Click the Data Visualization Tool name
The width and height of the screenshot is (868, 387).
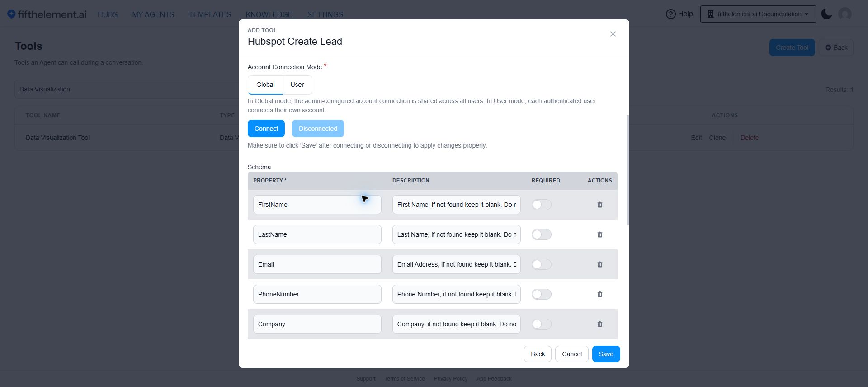pos(57,138)
